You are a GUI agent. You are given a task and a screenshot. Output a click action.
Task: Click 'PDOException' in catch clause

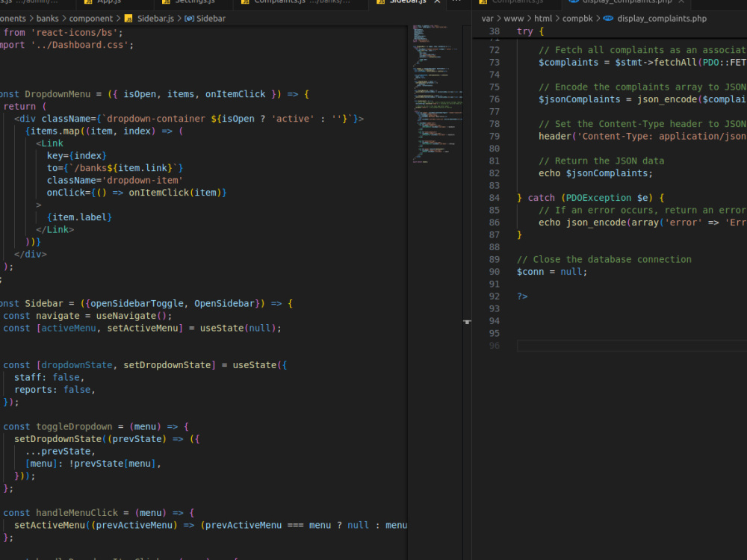pos(598,198)
